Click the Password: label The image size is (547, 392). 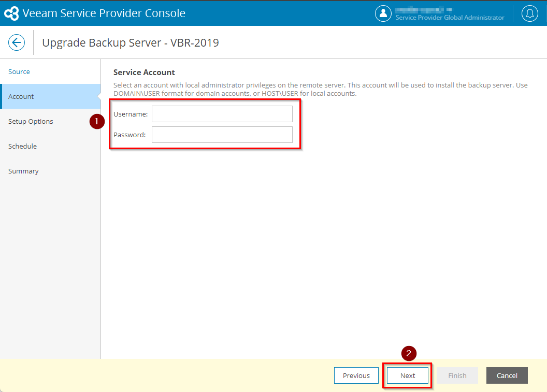[129, 135]
